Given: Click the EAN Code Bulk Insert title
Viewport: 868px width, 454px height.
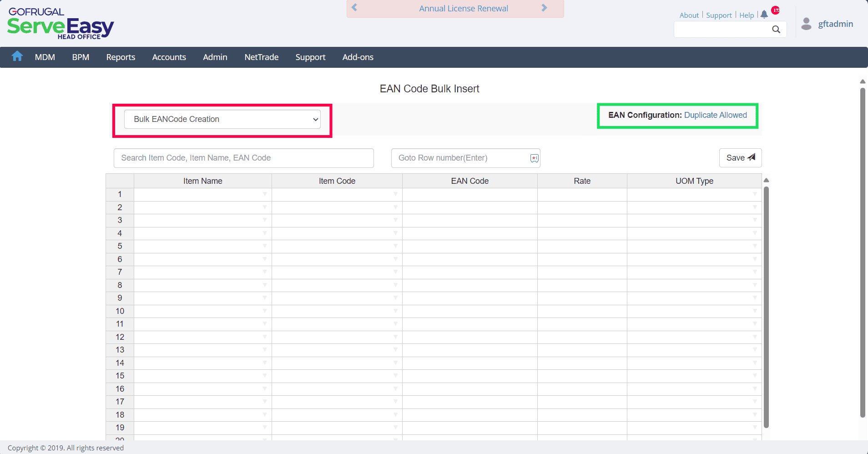Looking at the screenshot, I should tap(429, 89).
